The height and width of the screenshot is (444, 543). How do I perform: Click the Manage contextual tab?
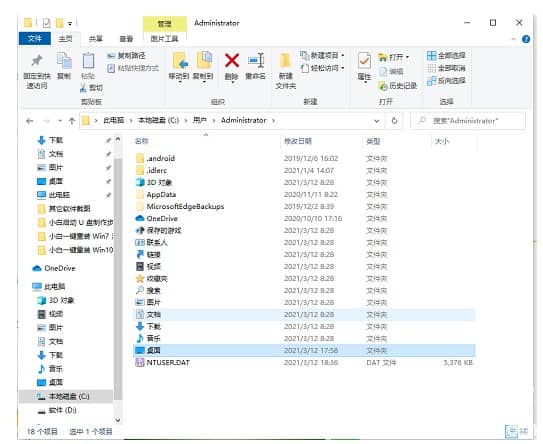(164, 24)
